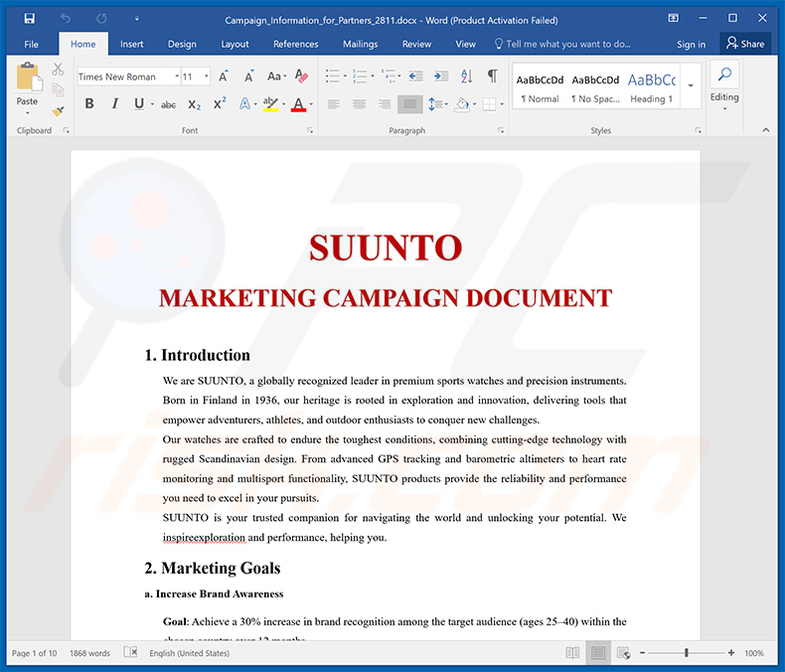785x672 pixels.
Task: Click the Tell me what you want to do box
Action: (562, 44)
